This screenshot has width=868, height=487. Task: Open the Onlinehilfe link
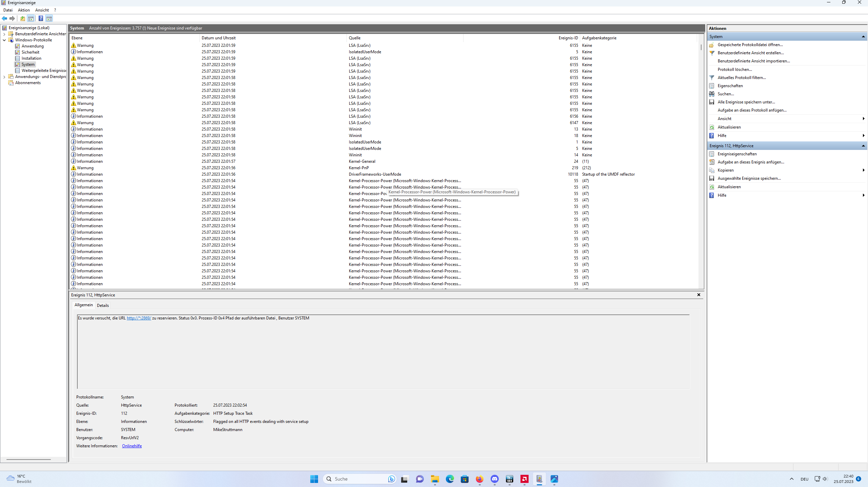[132, 446]
